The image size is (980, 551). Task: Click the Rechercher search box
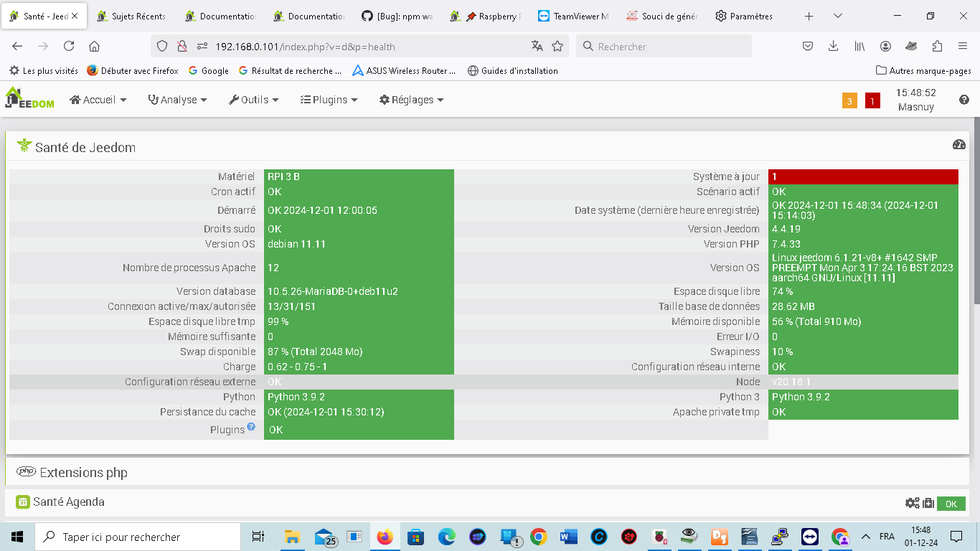(664, 47)
